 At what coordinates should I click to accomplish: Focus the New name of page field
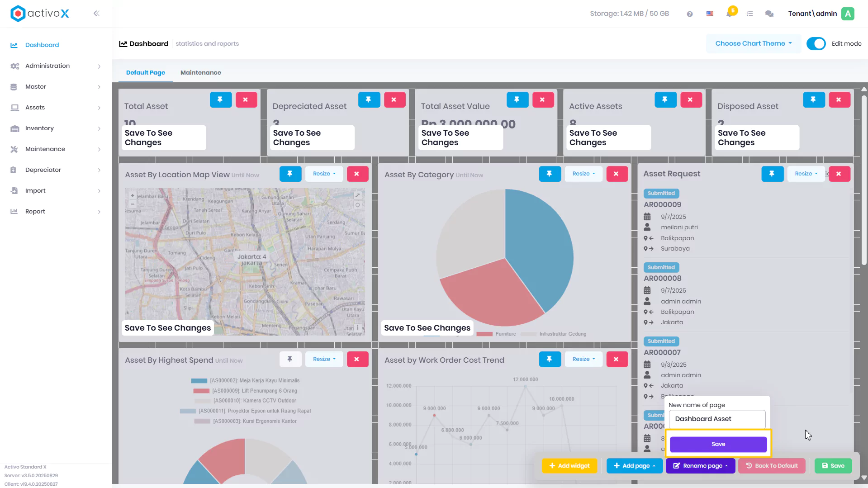click(x=717, y=419)
